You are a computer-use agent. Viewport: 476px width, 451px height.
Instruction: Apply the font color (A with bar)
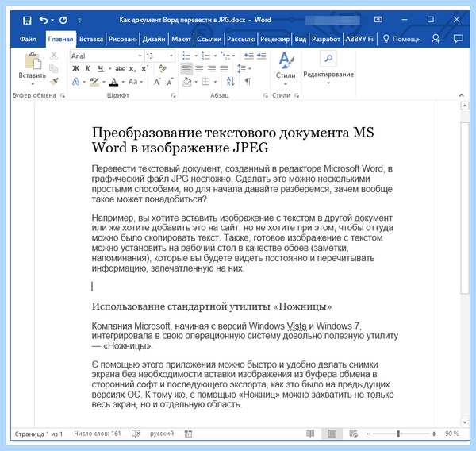pyautogui.click(x=113, y=82)
